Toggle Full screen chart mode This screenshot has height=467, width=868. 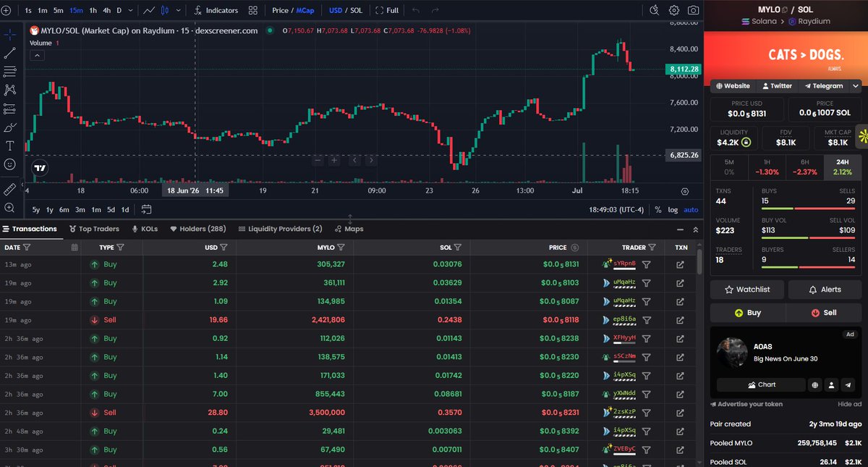click(x=387, y=10)
